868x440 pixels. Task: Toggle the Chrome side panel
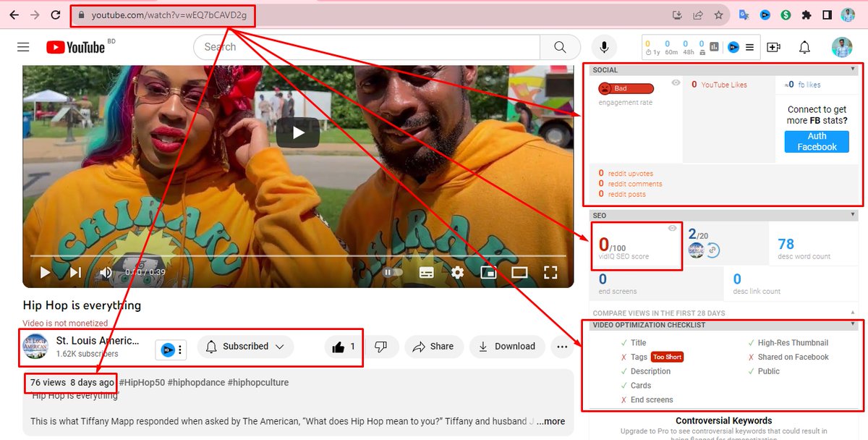tap(827, 14)
